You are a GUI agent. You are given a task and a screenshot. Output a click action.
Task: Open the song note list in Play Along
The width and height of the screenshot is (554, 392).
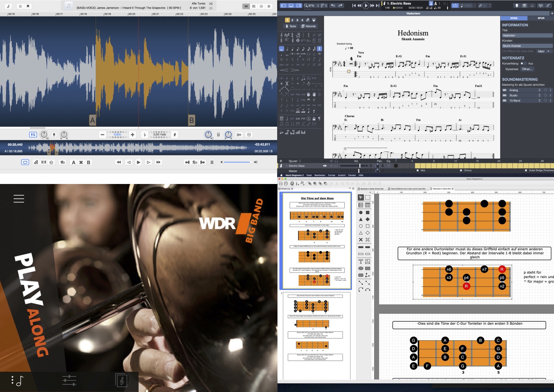[18, 381]
